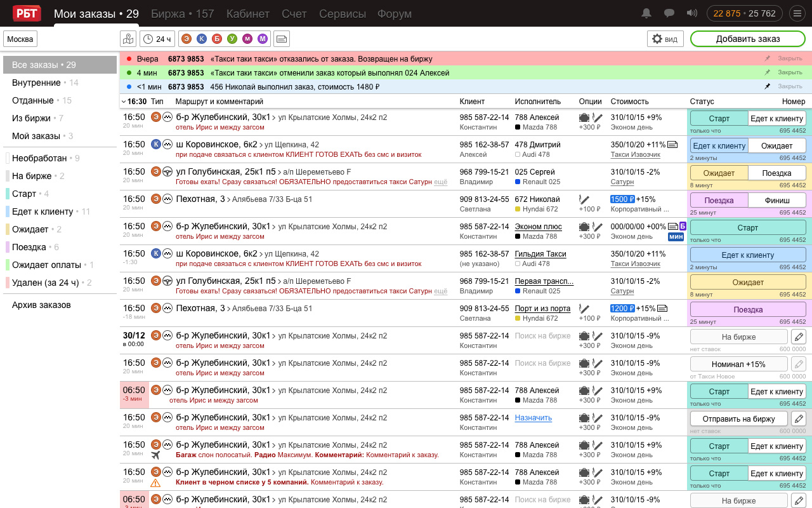The width and height of the screenshot is (812, 508).
Task: Open the '24 ч' time period selector
Action: point(157,39)
